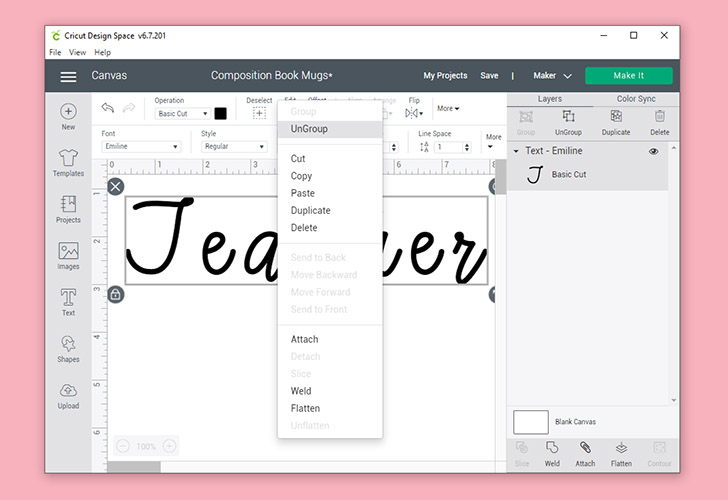Zoom in with the plus icon
Image resolution: width=728 pixels, height=500 pixels.
coord(169,446)
